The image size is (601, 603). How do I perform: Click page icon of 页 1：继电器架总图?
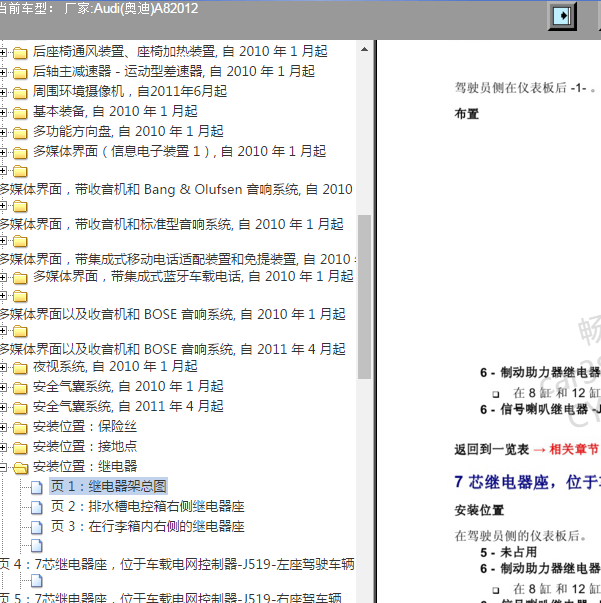click(x=37, y=488)
